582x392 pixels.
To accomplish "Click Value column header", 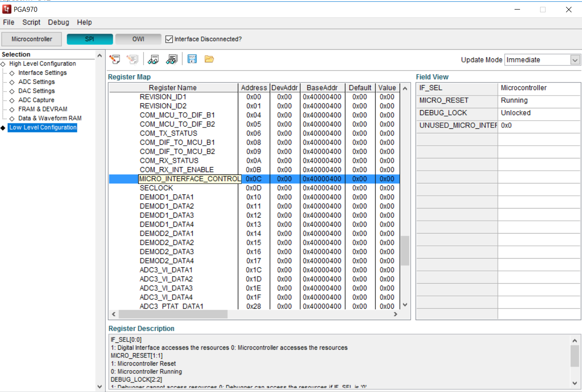I will click(387, 88).
